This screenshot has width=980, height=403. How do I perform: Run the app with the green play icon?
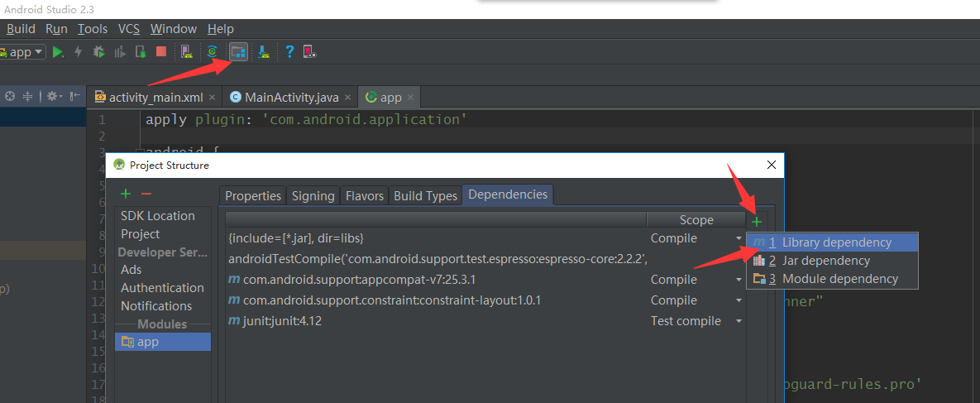click(x=58, y=52)
